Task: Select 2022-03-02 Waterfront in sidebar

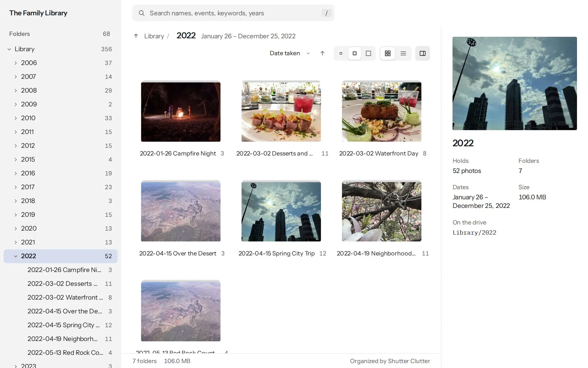Action: [61, 297]
